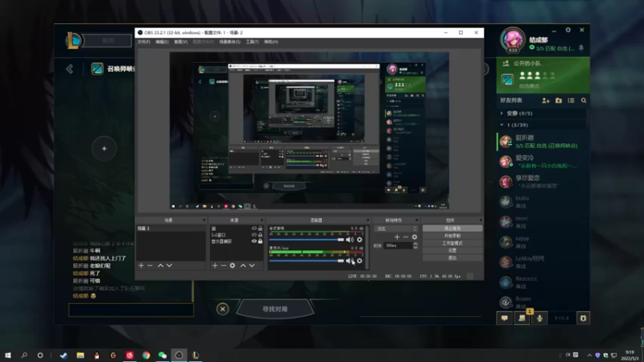644x362 pixels.
Task: Move scene down in OBS Scenes panel
Action: [169, 265]
